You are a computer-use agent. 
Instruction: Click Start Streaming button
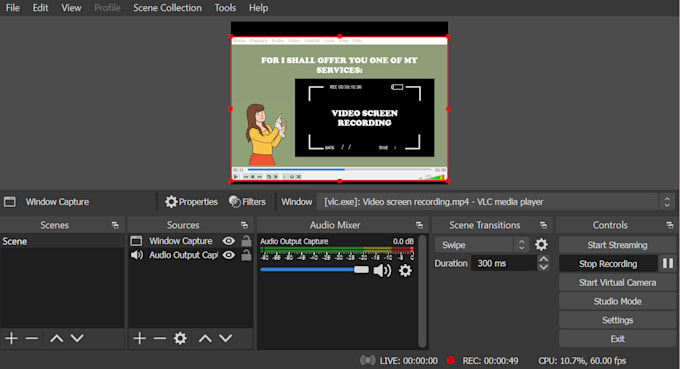tap(617, 245)
